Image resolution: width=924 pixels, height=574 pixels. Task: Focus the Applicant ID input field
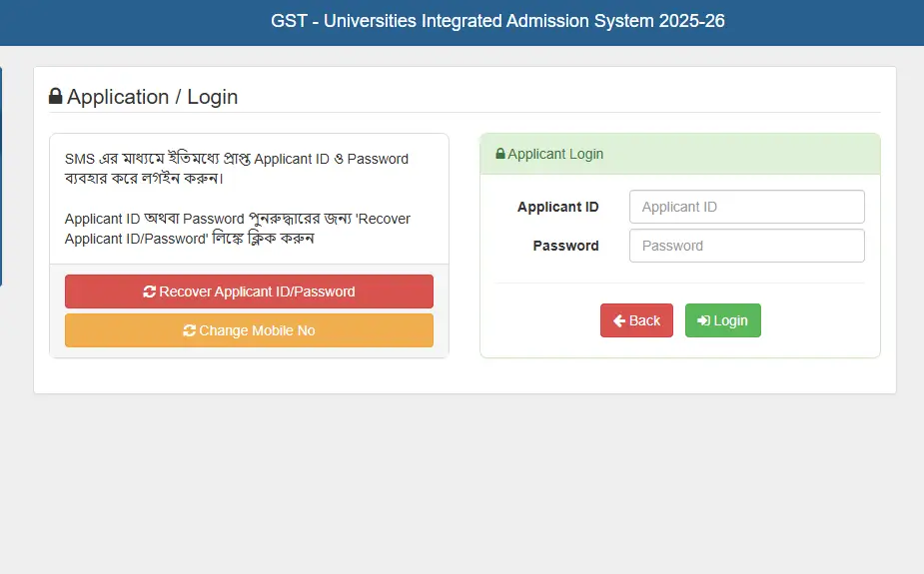746,207
